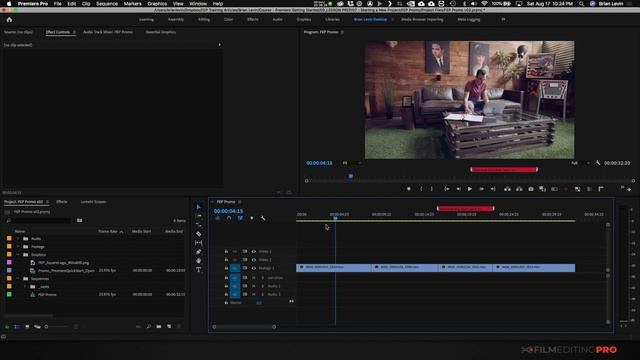Toggle Footage 1 track visibility eye
This screenshot has width=640, height=360.
(x=253, y=268)
